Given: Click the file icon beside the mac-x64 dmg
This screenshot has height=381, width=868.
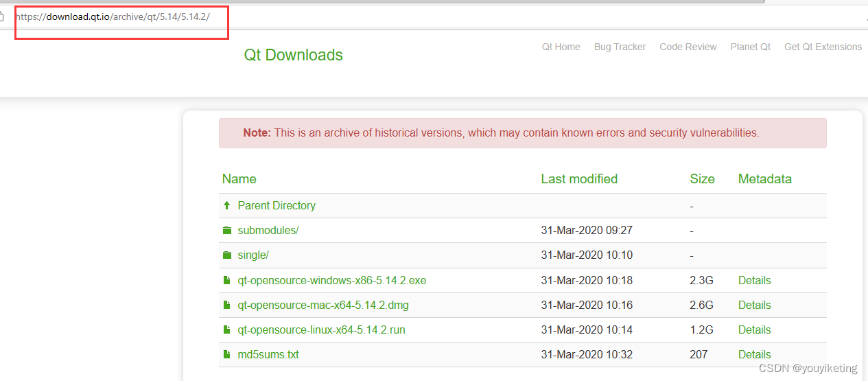Looking at the screenshot, I should click(226, 305).
